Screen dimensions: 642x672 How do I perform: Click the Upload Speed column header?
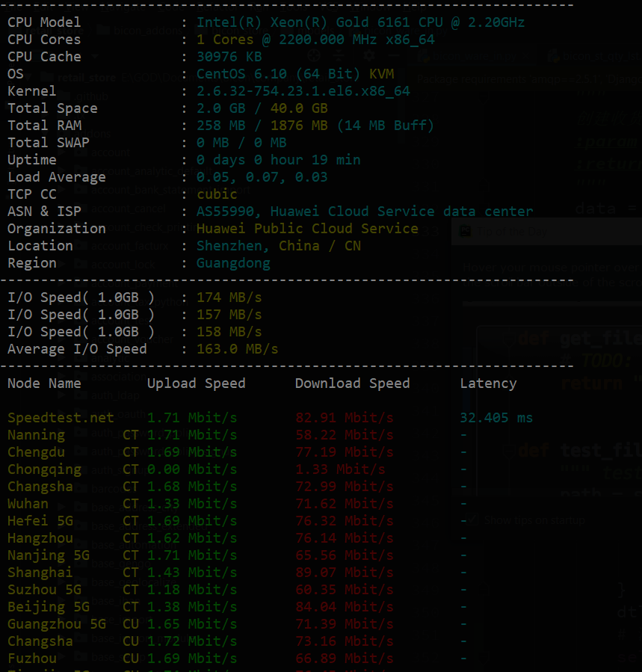[x=197, y=383]
